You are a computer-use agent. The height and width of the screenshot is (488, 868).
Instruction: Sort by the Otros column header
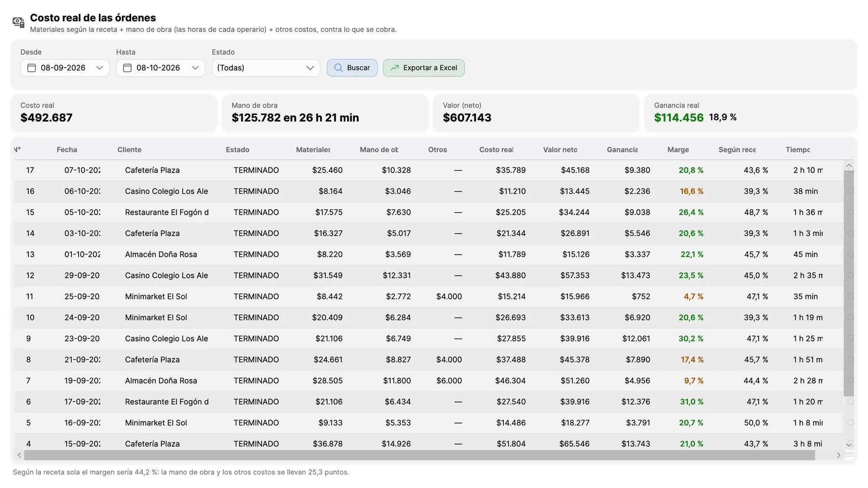point(437,150)
